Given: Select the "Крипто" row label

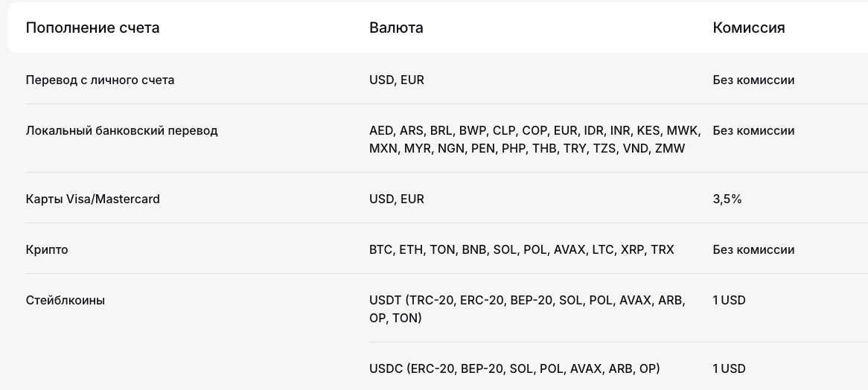Looking at the screenshot, I should click(x=47, y=249).
